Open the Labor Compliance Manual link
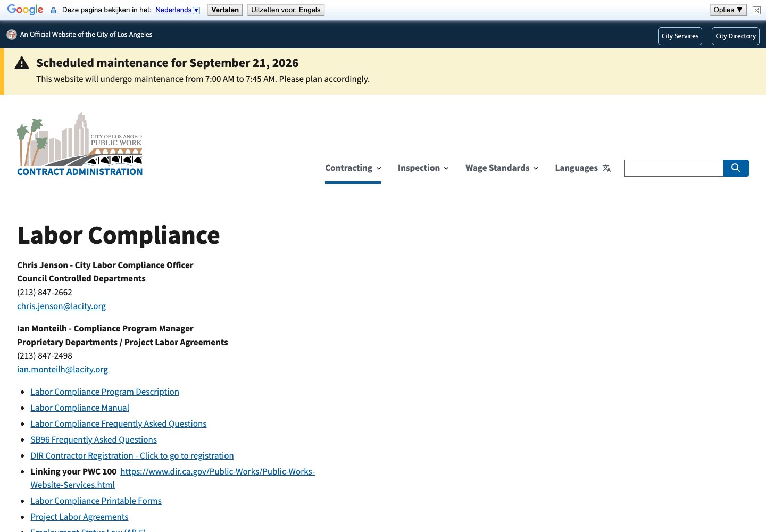 [x=80, y=408]
